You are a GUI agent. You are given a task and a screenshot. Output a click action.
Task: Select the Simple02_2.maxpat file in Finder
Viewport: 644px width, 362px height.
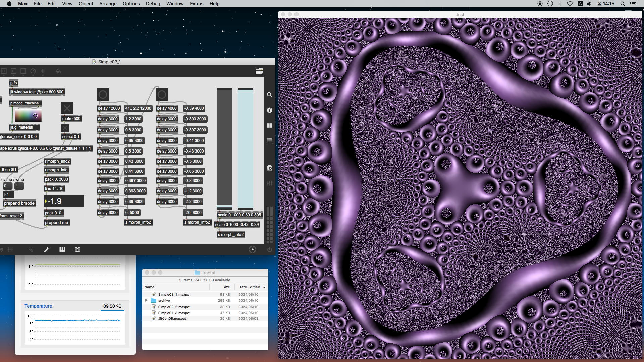tap(174, 307)
